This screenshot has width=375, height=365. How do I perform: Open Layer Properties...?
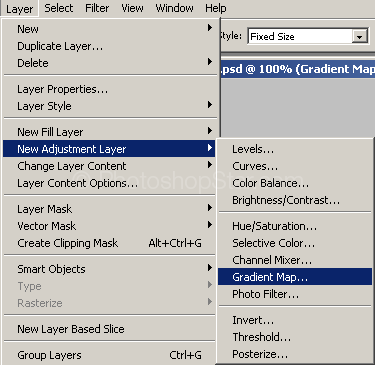click(110, 89)
